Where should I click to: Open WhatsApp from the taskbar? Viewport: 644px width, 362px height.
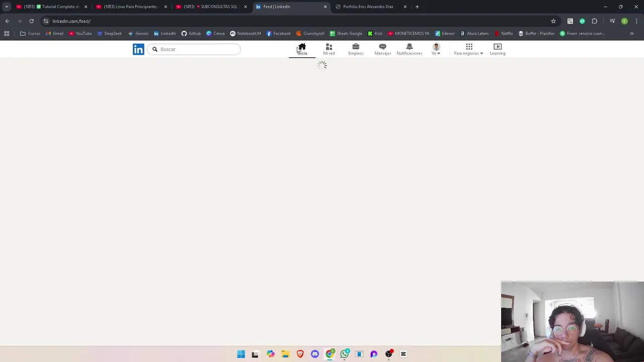(344, 354)
